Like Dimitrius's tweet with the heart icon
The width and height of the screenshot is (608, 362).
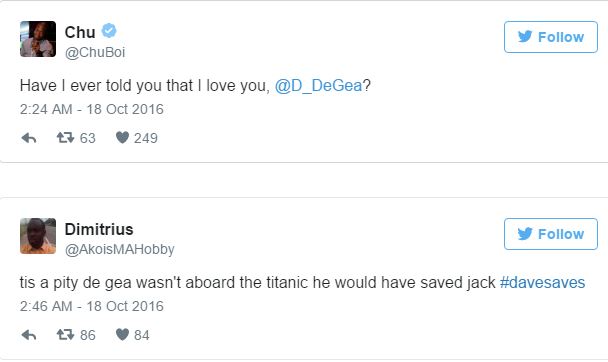pos(123,334)
